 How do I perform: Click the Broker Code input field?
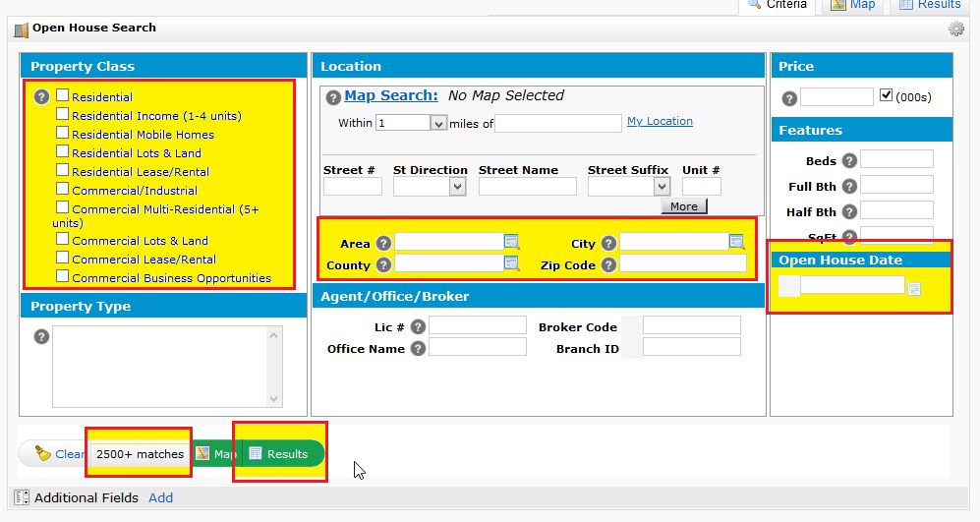click(x=691, y=325)
